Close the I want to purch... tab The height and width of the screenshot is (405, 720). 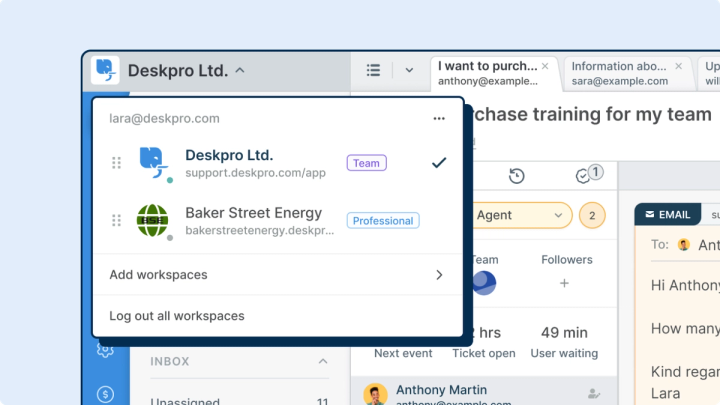coord(545,66)
